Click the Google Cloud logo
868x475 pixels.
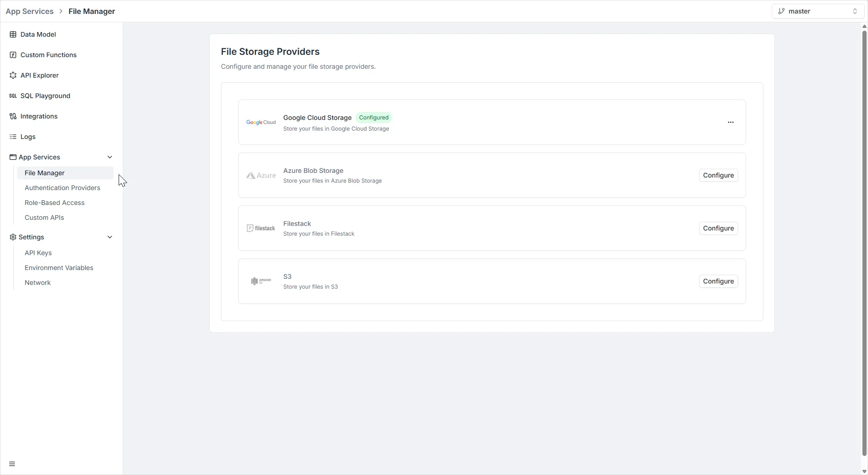point(261,122)
